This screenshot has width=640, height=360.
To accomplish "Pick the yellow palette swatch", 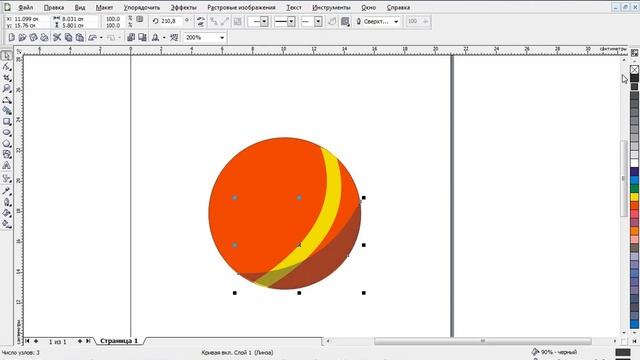I will tap(634, 197).
